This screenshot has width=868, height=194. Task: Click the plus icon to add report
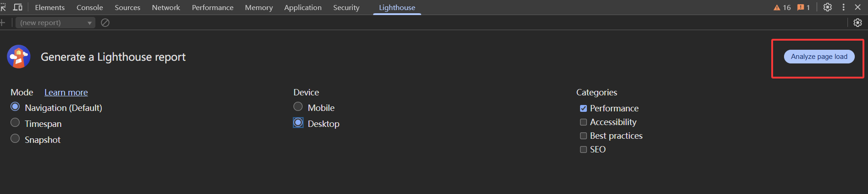tap(2, 23)
